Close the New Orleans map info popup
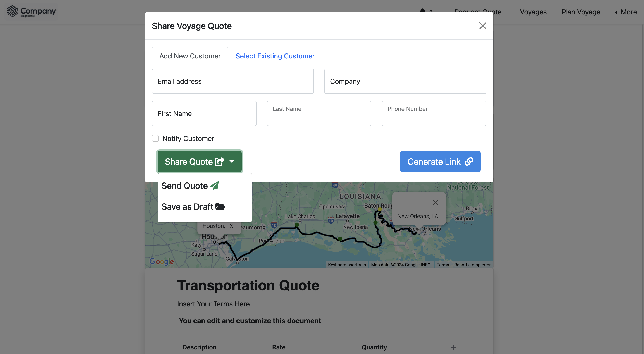Image resolution: width=644 pixels, height=354 pixels. pyautogui.click(x=435, y=203)
